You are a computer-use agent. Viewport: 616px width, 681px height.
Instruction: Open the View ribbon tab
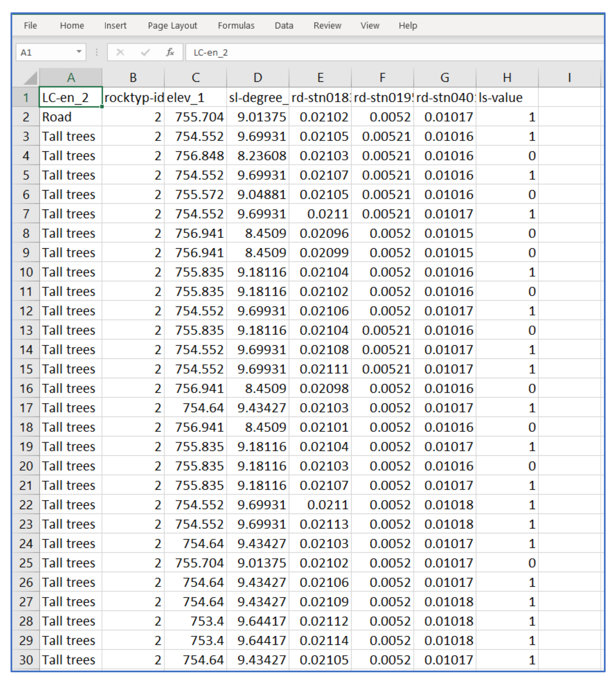click(x=370, y=26)
